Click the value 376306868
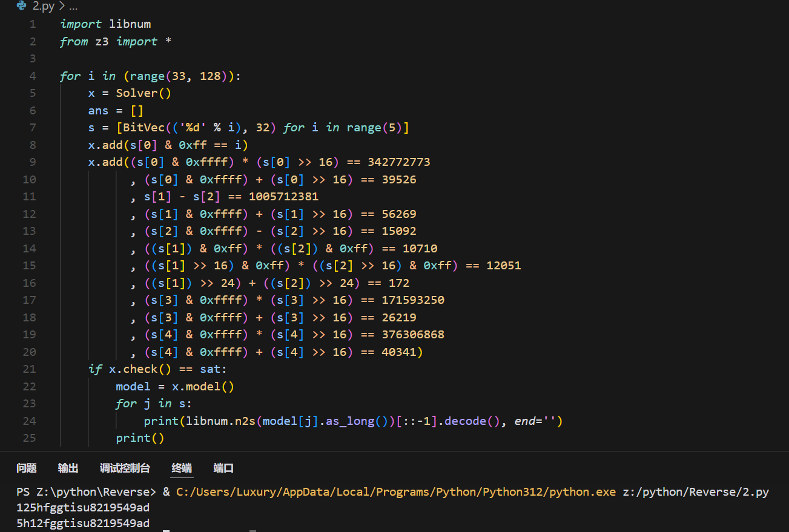The width and height of the screenshot is (789, 532). pos(413,335)
